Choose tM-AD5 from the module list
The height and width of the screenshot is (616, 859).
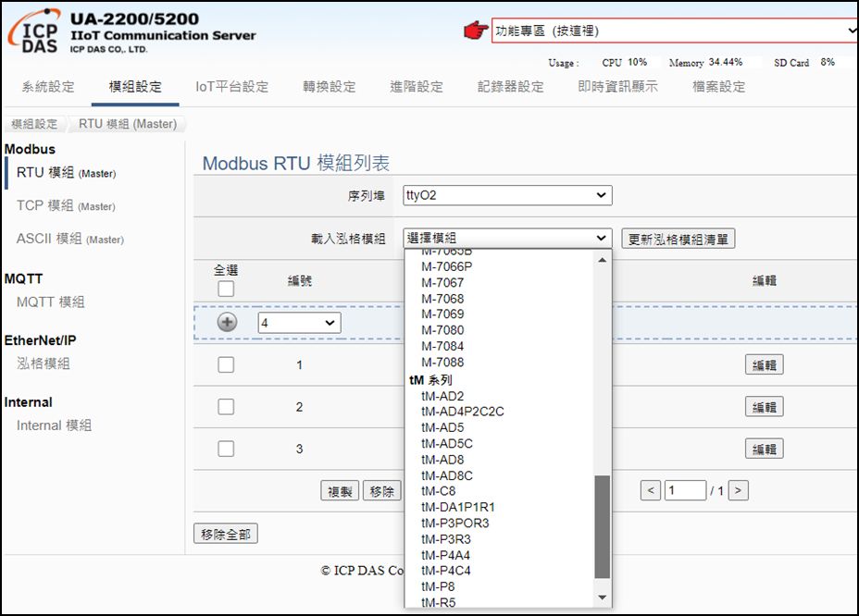coord(500,427)
